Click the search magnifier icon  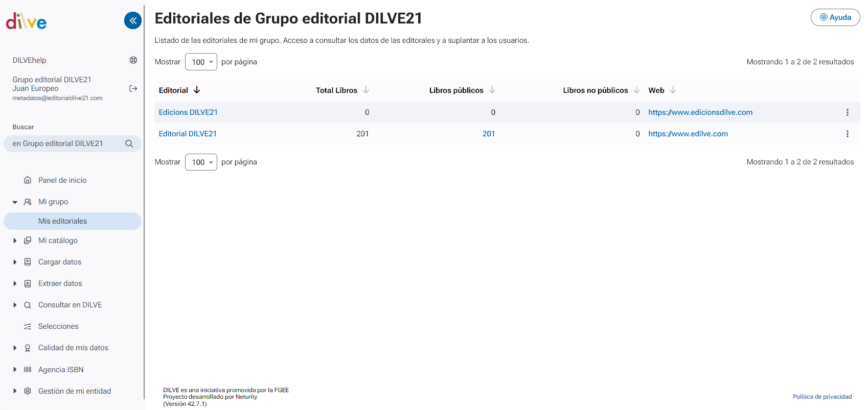(129, 144)
